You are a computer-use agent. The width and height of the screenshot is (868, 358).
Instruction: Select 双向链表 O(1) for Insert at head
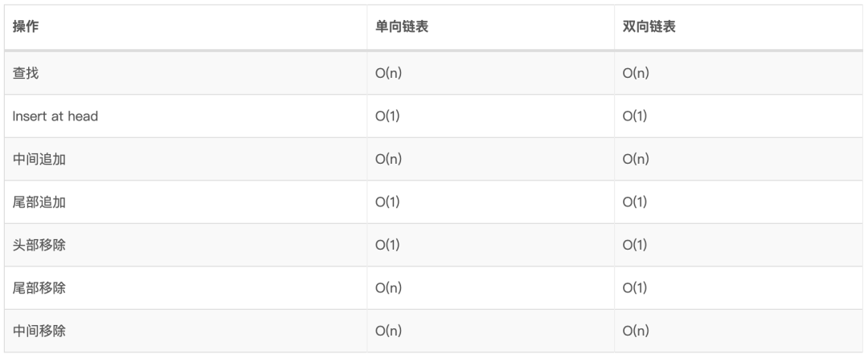pos(634,116)
